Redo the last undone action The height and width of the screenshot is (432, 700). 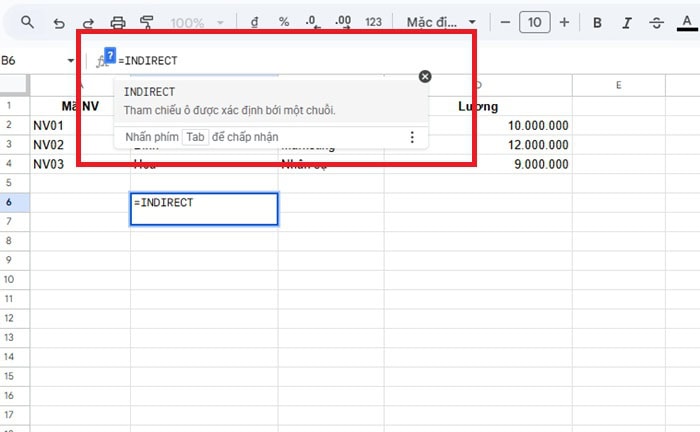88,22
